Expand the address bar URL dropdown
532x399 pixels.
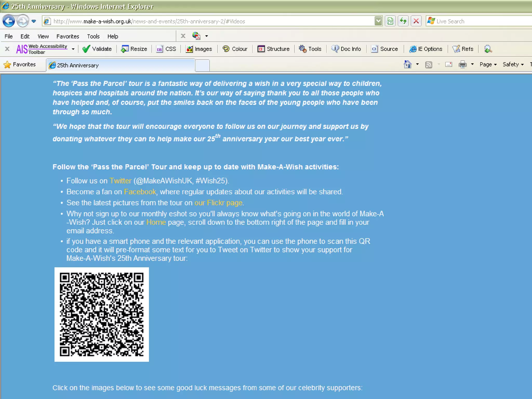(x=378, y=21)
